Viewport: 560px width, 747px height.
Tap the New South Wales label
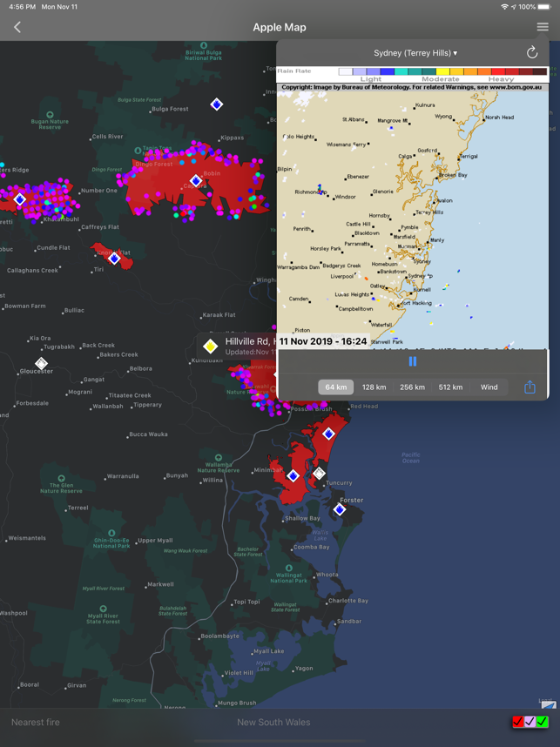pyautogui.click(x=273, y=723)
